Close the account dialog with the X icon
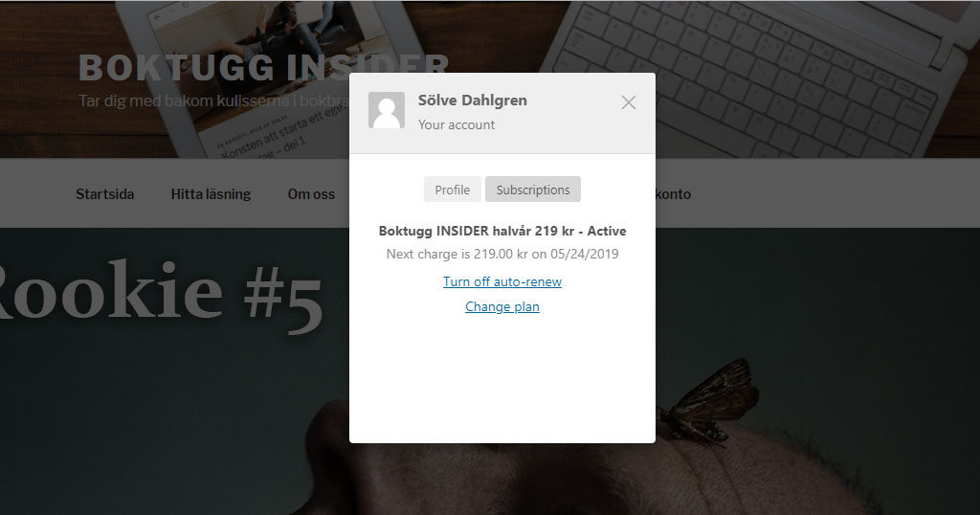 click(x=628, y=102)
